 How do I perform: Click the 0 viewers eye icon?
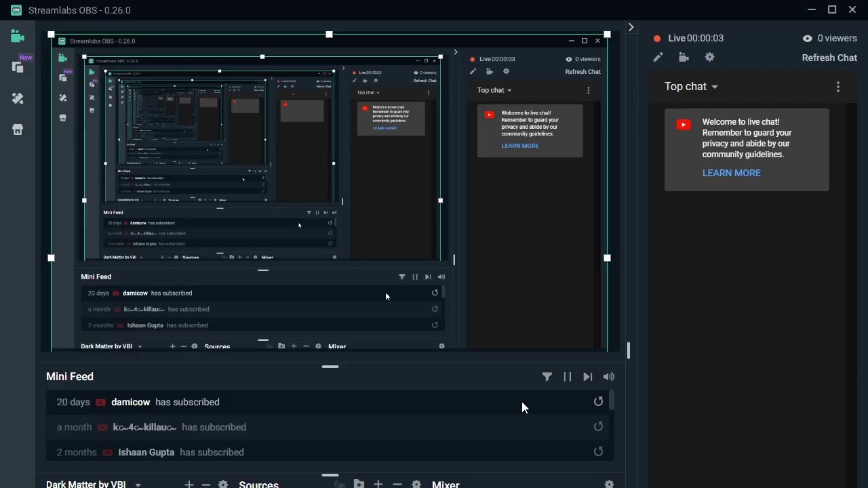pyautogui.click(x=807, y=39)
